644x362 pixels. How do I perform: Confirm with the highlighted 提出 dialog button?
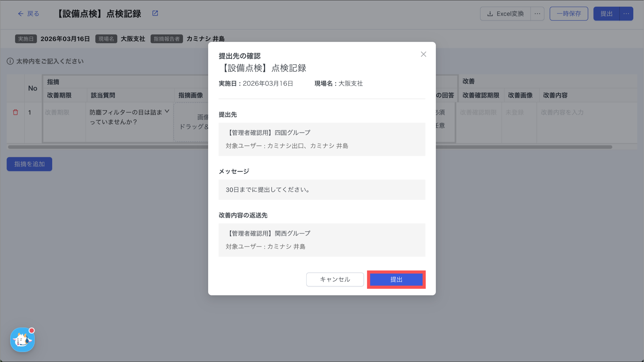396,279
